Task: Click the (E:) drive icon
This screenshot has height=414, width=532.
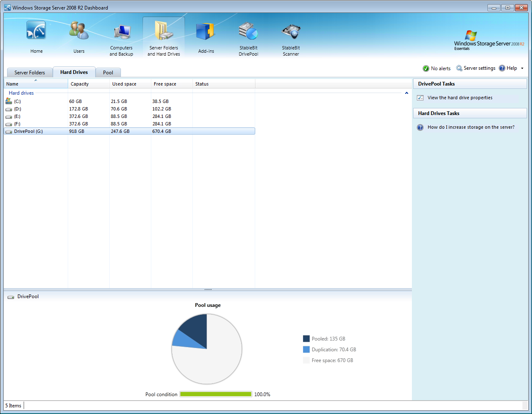Action: pos(9,116)
